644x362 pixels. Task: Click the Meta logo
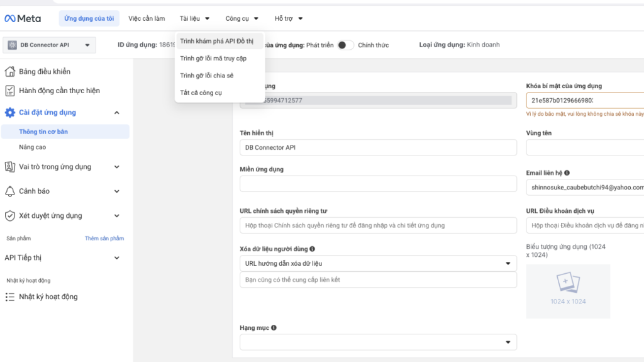click(x=23, y=18)
